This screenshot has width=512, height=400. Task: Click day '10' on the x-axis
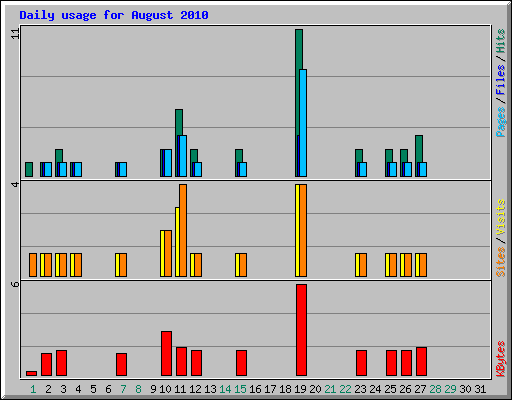(165, 389)
